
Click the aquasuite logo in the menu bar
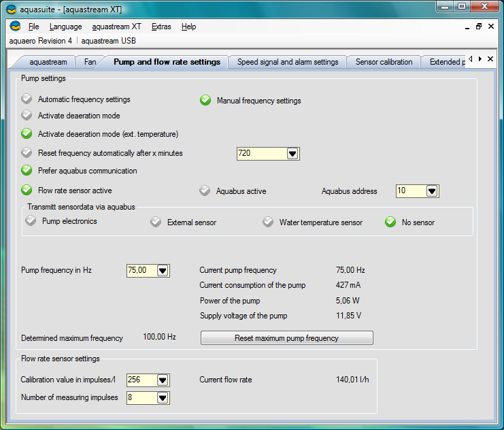tap(15, 26)
